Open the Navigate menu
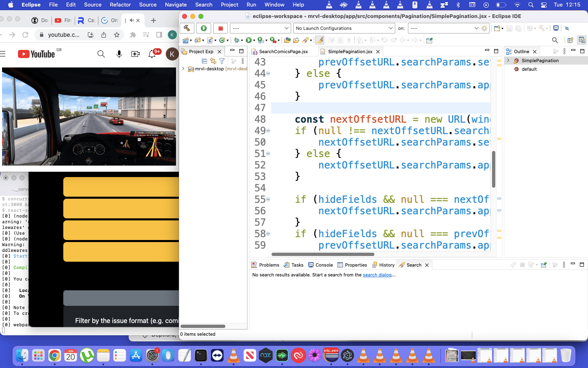This screenshot has width=588, height=368. coord(176,5)
